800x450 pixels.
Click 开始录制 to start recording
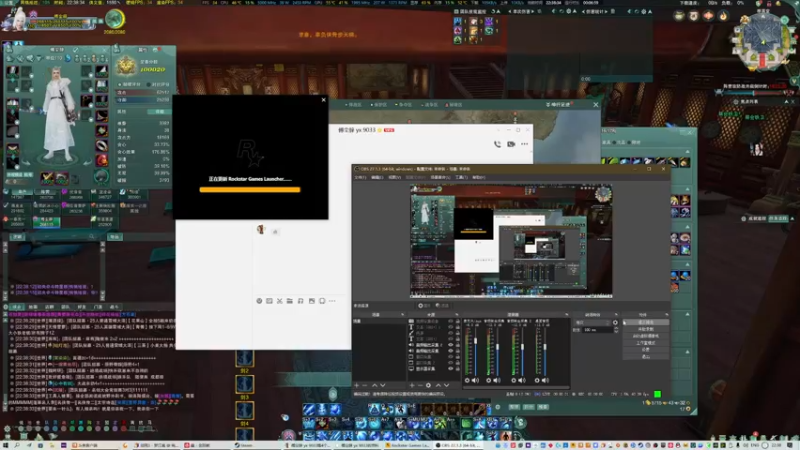pos(645,329)
